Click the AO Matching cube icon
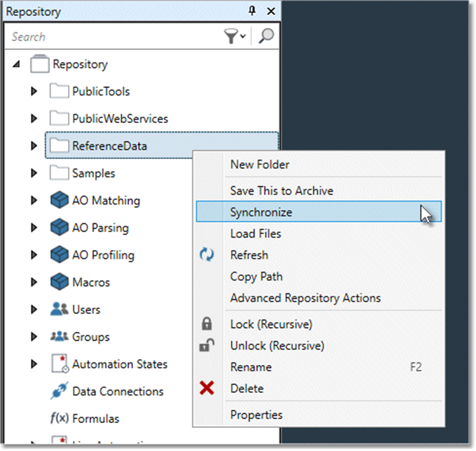This screenshot has height=451, width=476. pyautogui.click(x=59, y=201)
